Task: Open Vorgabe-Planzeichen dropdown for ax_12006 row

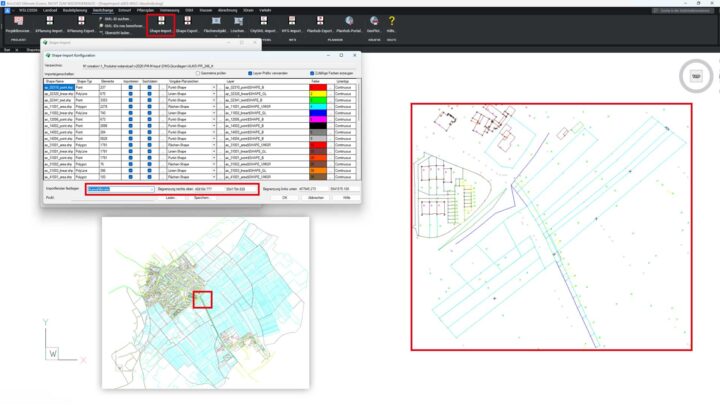Action: pyautogui.click(x=214, y=119)
